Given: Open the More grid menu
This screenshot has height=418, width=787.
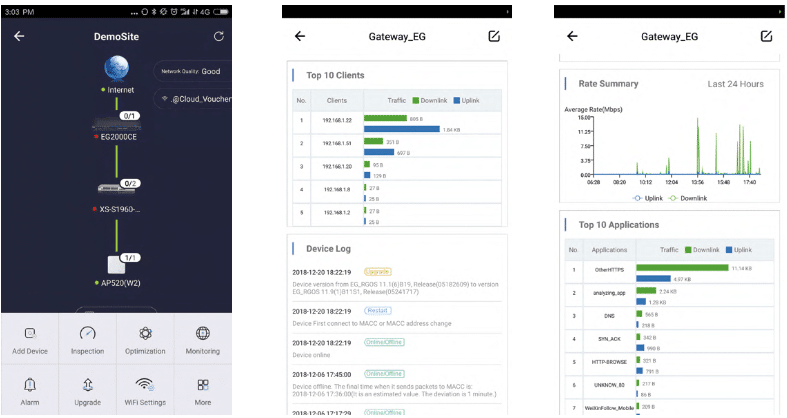Looking at the screenshot, I should point(203,392).
